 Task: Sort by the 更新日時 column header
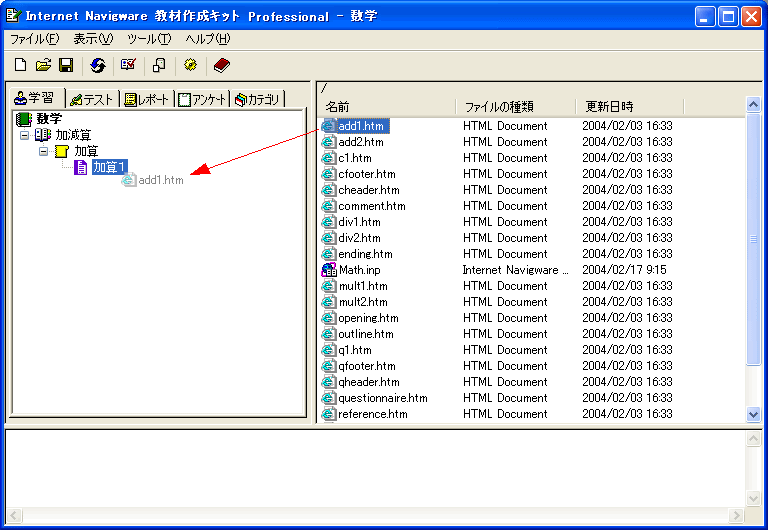629,106
